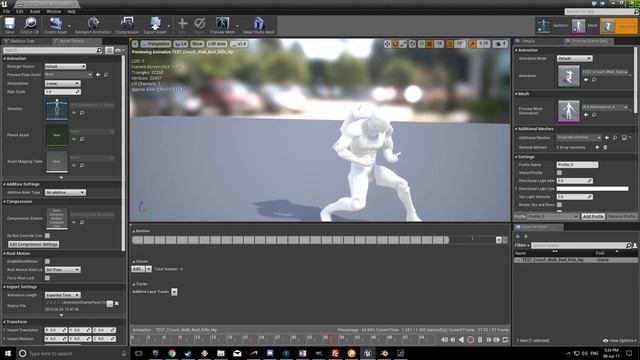This screenshot has width=640, height=360.
Task: Select the viewport rotate mode icon
Action: tap(395, 44)
